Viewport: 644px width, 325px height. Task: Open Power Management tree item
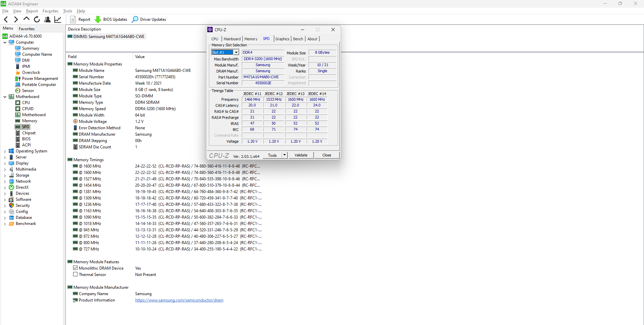(37, 79)
